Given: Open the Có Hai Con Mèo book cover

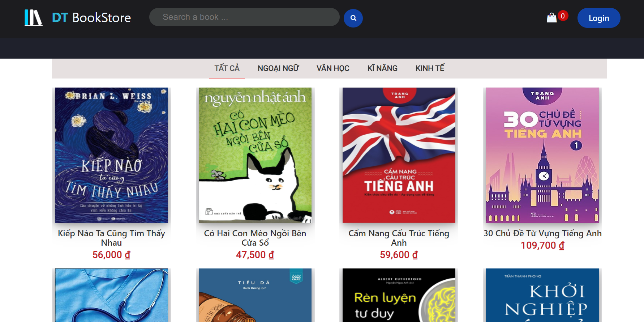Looking at the screenshot, I should (x=255, y=155).
